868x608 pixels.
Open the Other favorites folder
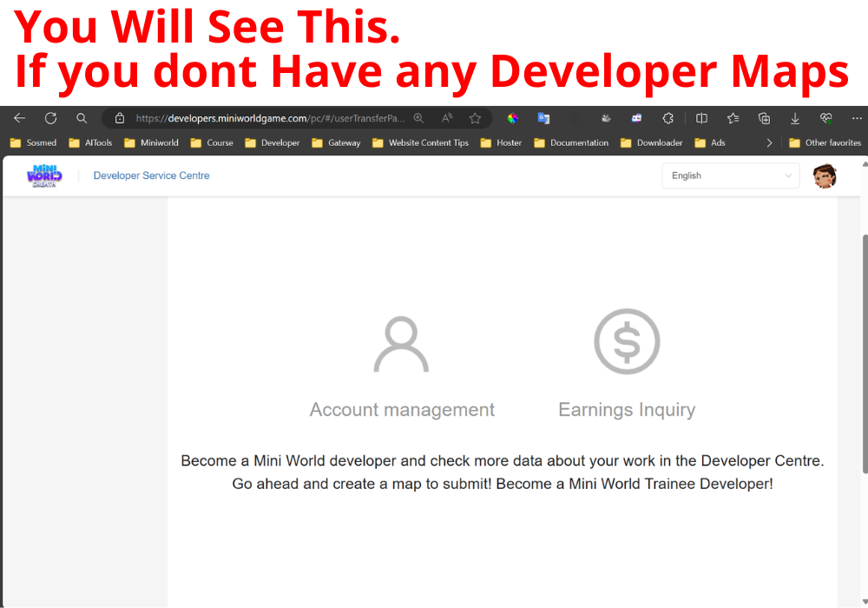click(825, 142)
